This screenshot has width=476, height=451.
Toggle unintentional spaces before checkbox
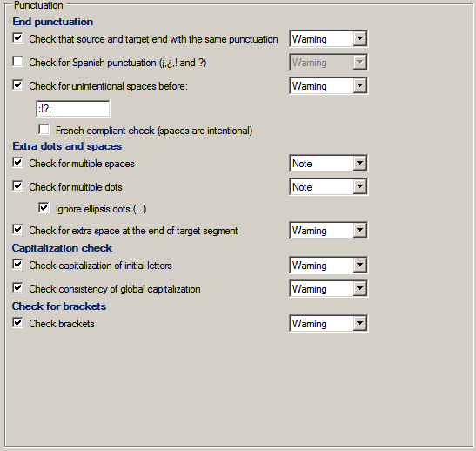coord(17,85)
